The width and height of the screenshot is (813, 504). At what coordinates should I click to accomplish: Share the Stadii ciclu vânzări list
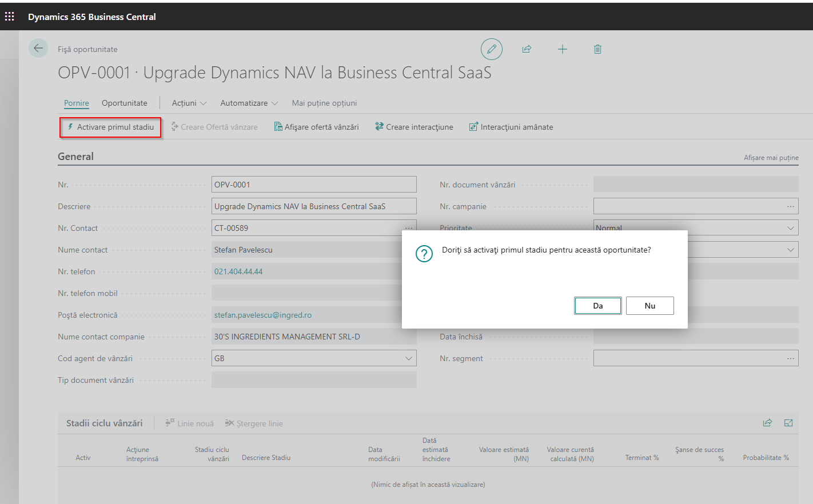click(767, 423)
